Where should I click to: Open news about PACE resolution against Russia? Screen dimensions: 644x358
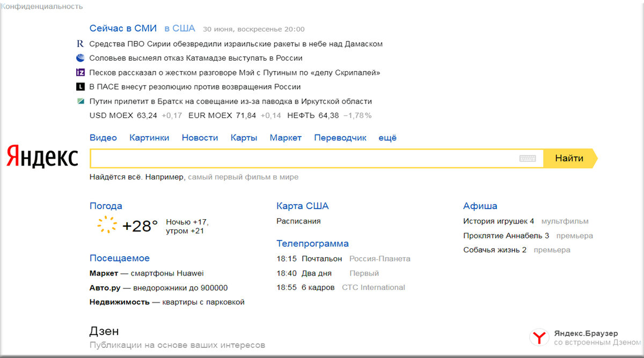click(195, 87)
